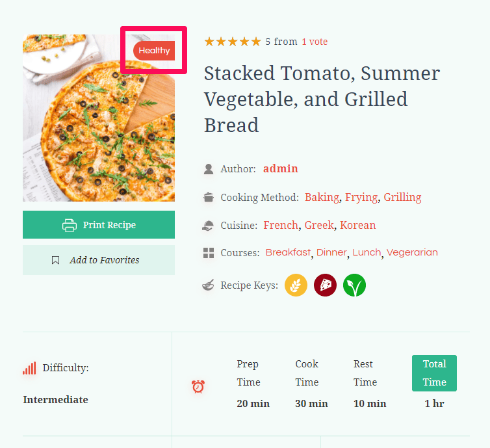
Task: Select the Korean cuisine link
Action: 358,226
